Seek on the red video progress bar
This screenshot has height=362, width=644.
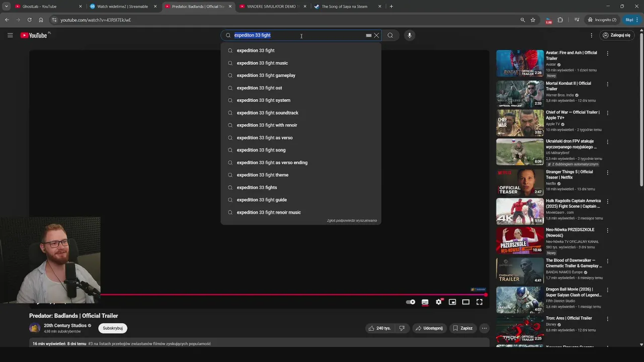[293, 295]
